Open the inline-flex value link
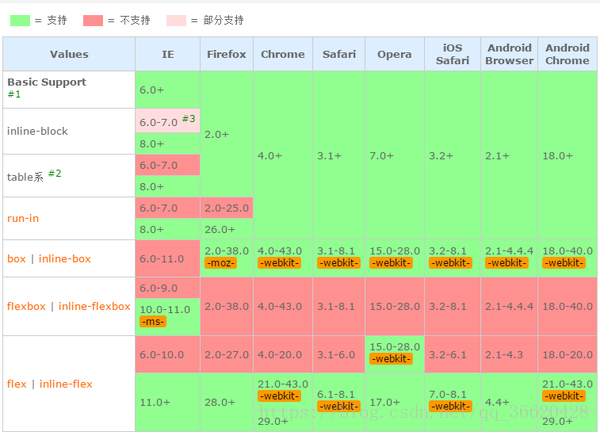This screenshot has height=432, width=600. 66,384
